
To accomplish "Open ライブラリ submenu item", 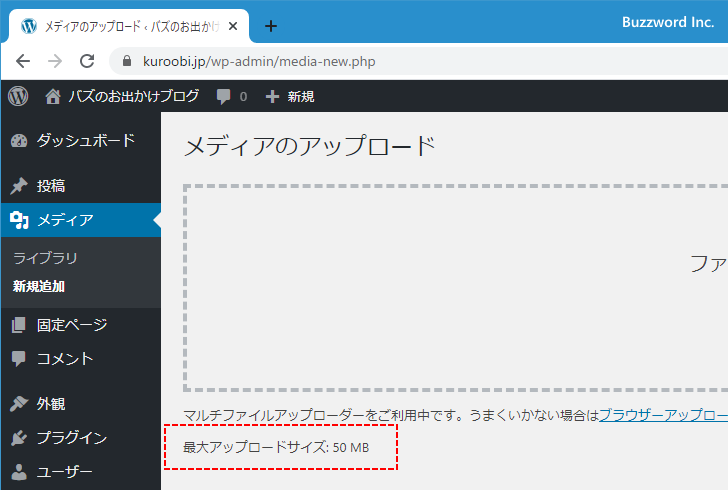I will point(45,258).
